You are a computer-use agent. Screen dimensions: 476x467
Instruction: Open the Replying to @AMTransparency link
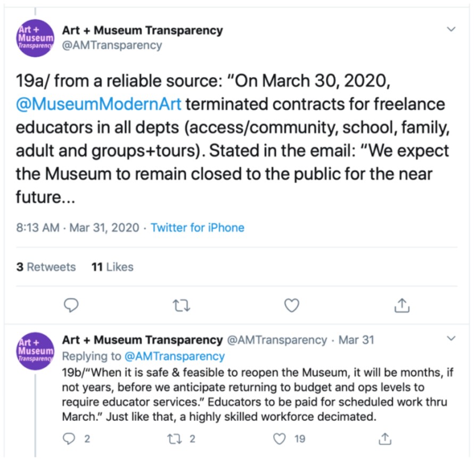tap(174, 356)
